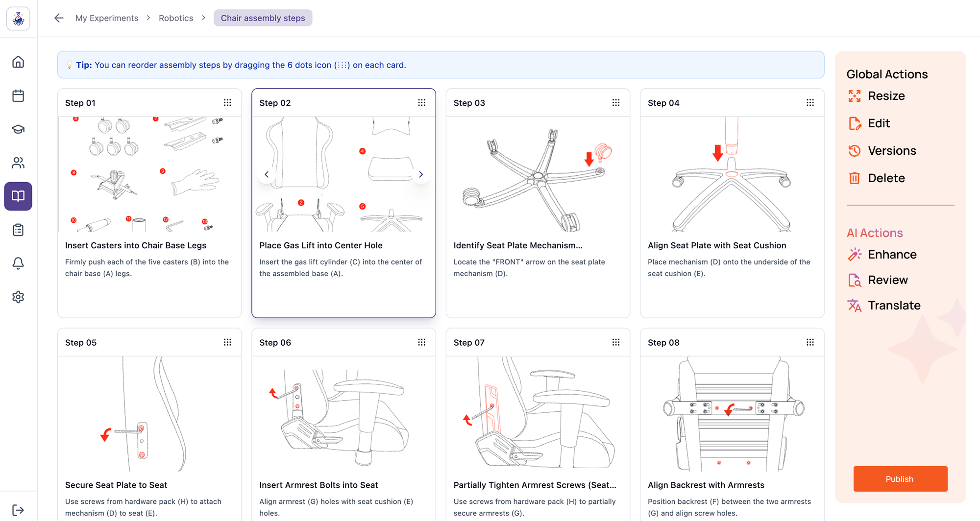Viewport: 980px width, 521px height.
Task: Show next image on Step 02 card
Action: coord(421,174)
